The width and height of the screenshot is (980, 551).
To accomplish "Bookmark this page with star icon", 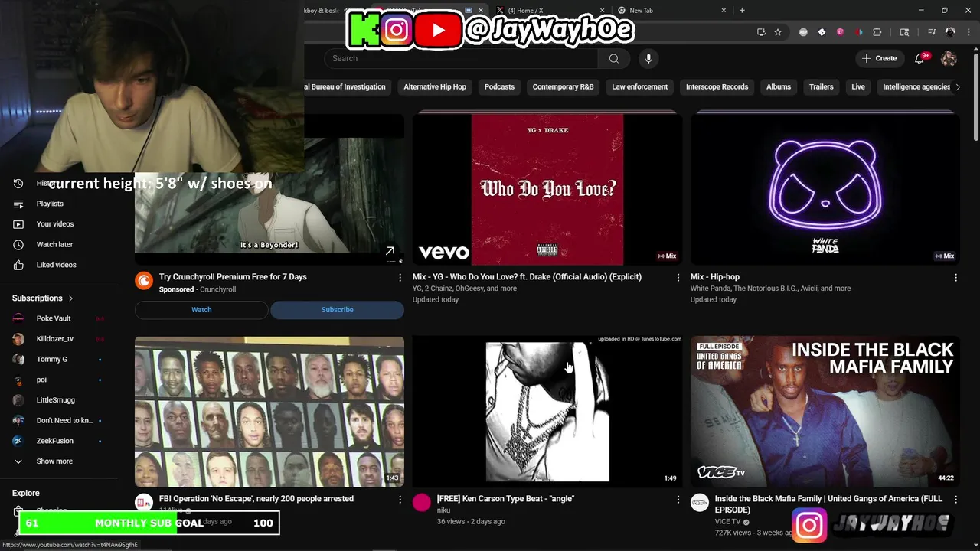I will [778, 32].
